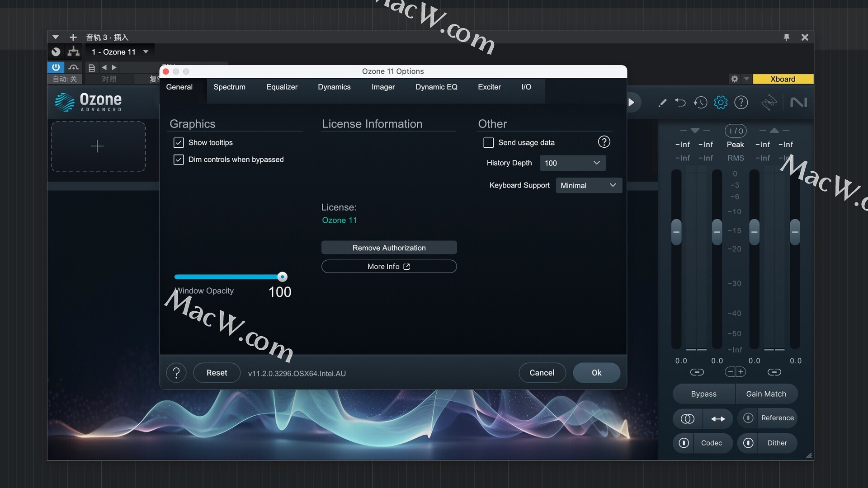Toggle the blue plugin power button
Screen dimensions: 868x488
point(56,68)
